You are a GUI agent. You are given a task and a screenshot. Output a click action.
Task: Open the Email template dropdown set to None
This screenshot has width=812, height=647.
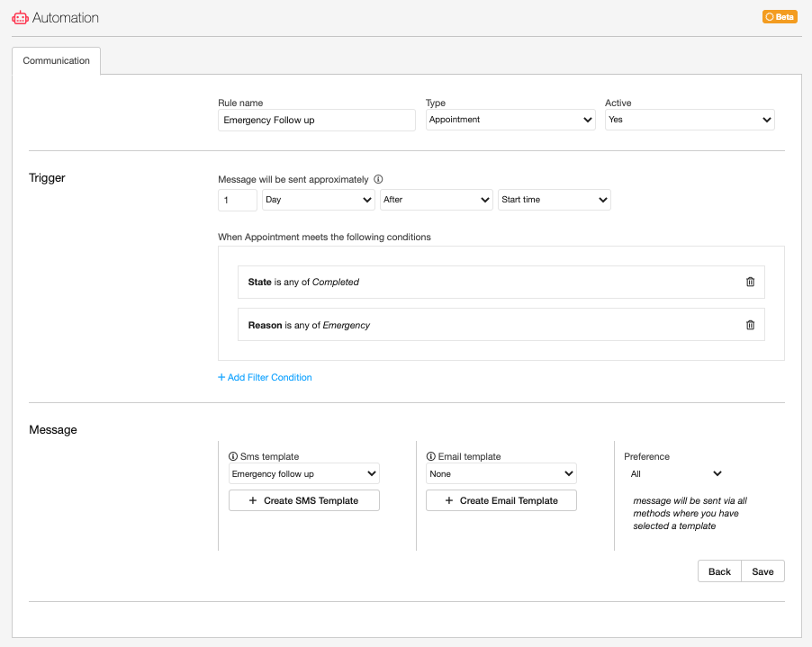[x=501, y=474]
